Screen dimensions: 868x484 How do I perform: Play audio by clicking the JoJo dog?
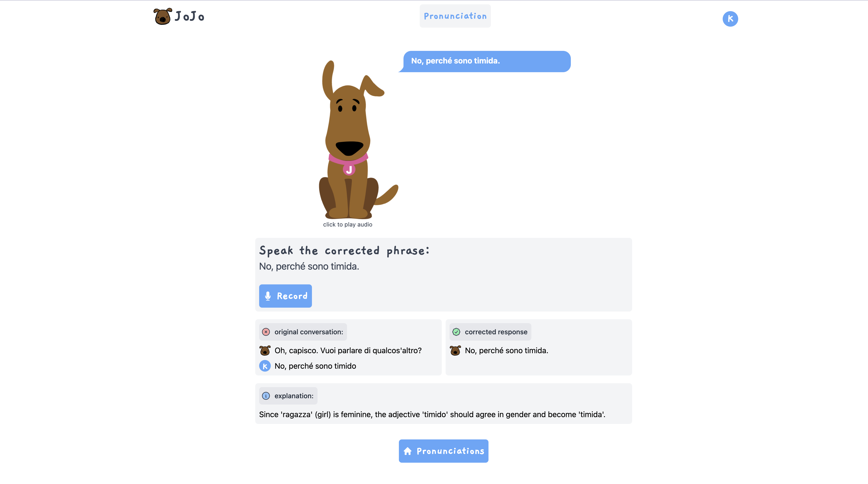pos(354,140)
